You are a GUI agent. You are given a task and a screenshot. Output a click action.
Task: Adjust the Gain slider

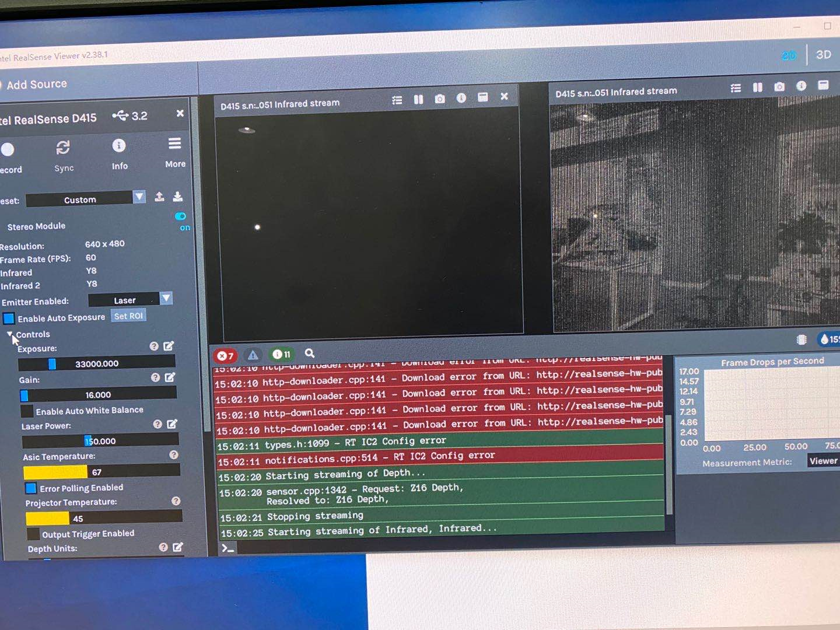pyautogui.click(x=98, y=395)
